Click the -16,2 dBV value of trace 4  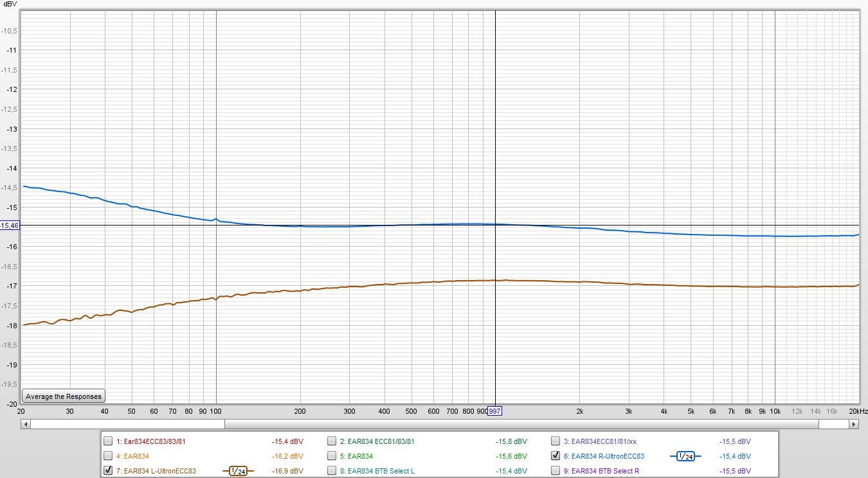coord(287,456)
